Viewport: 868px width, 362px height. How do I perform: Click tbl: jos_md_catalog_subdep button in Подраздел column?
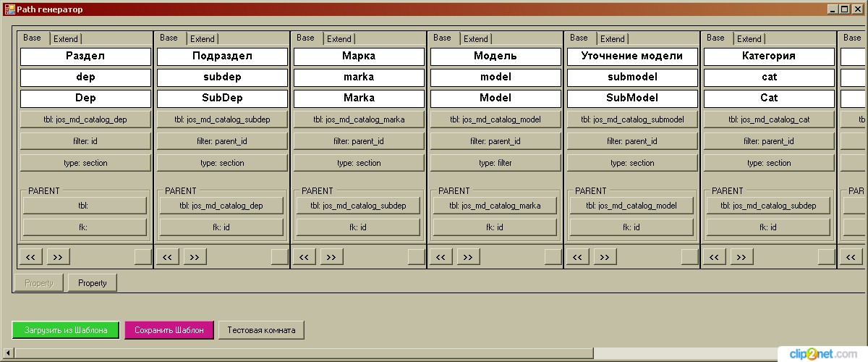223,119
